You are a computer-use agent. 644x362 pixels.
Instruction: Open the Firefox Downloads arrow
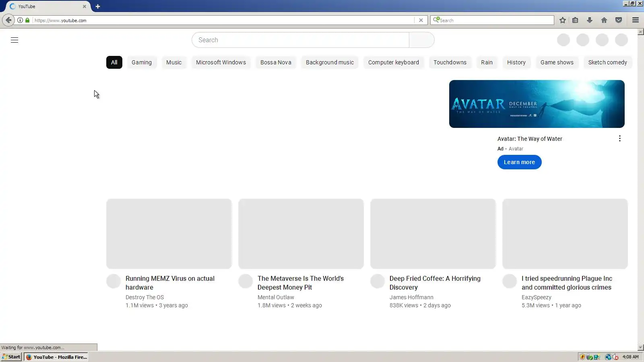coord(590,20)
